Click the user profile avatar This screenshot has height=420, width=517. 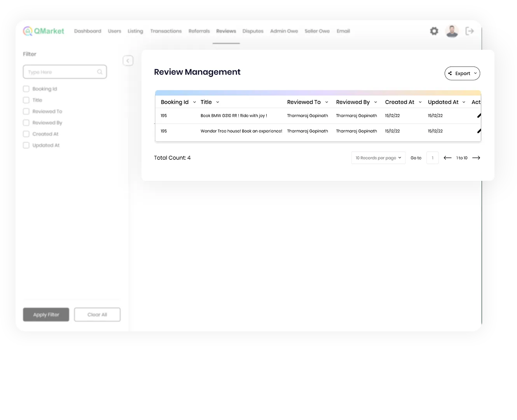[x=452, y=31]
